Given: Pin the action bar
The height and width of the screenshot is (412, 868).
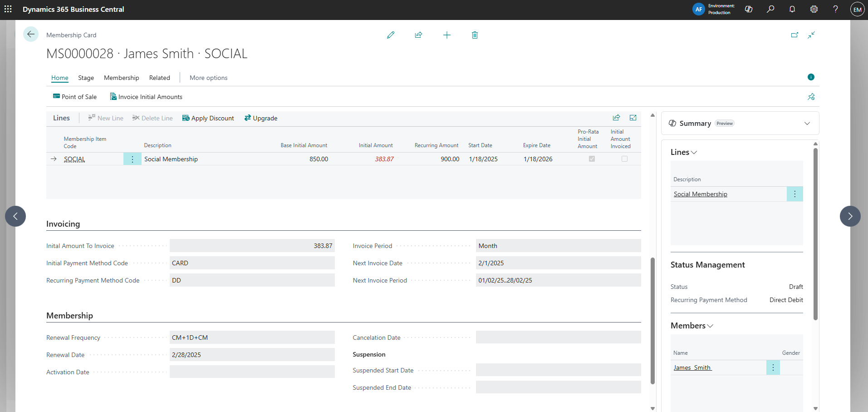Looking at the screenshot, I should pos(811,97).
